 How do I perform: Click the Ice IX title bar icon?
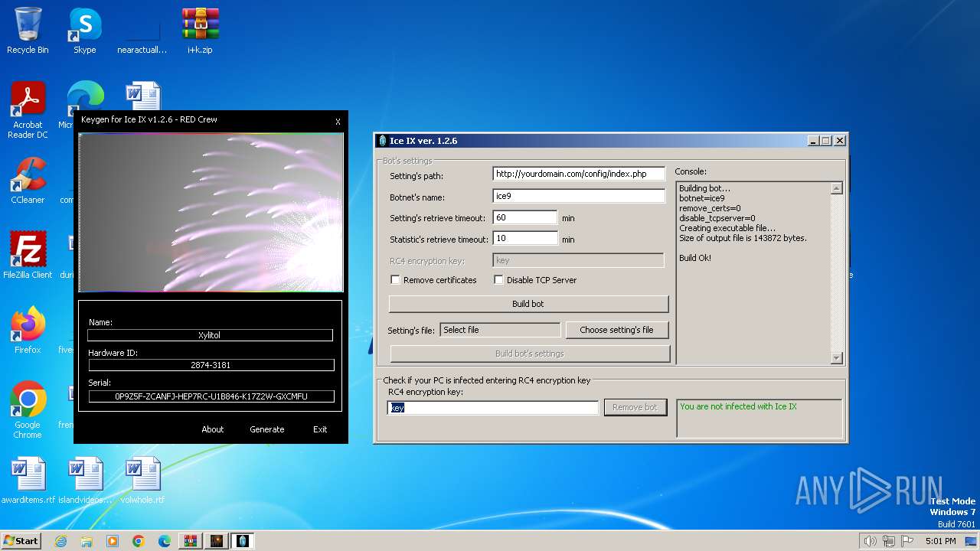pos(383,141)
